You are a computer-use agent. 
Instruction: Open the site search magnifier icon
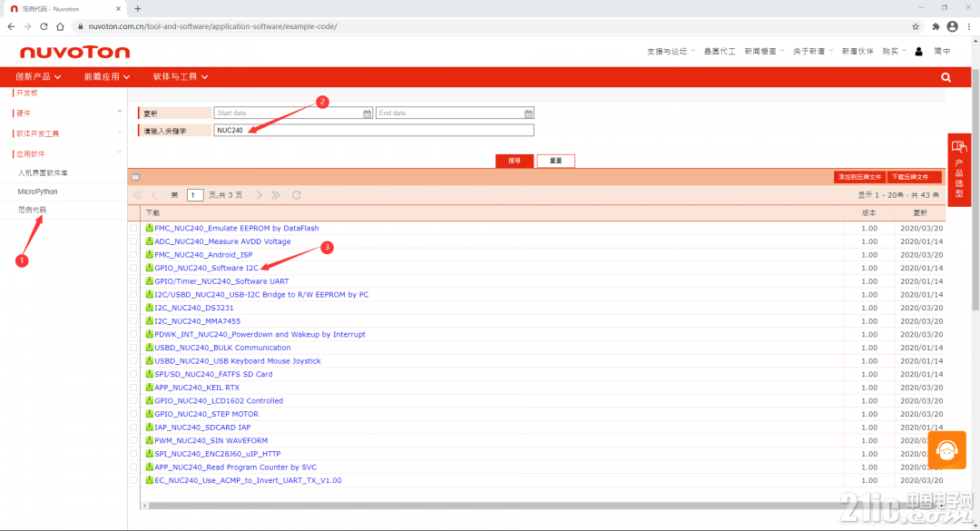click(946, 77)
